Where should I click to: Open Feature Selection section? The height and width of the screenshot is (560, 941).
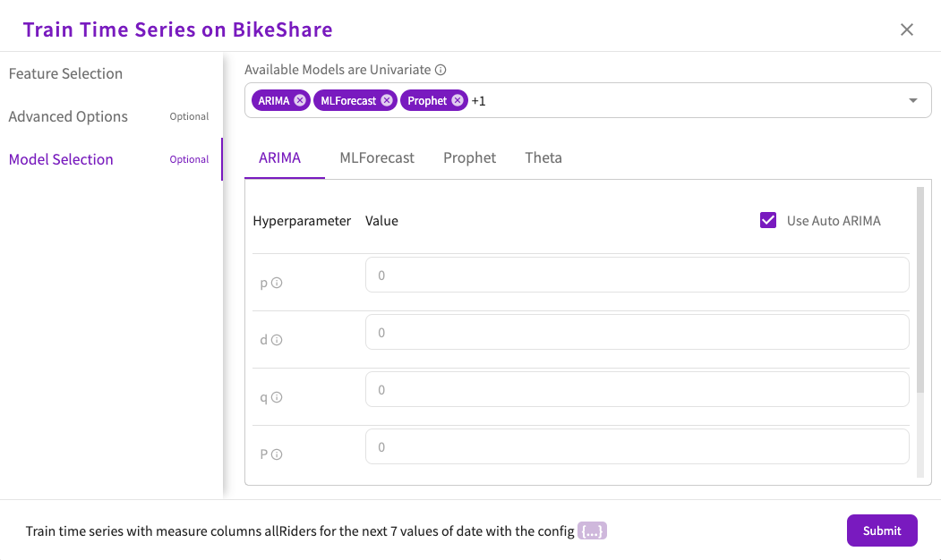pos(110,73)
